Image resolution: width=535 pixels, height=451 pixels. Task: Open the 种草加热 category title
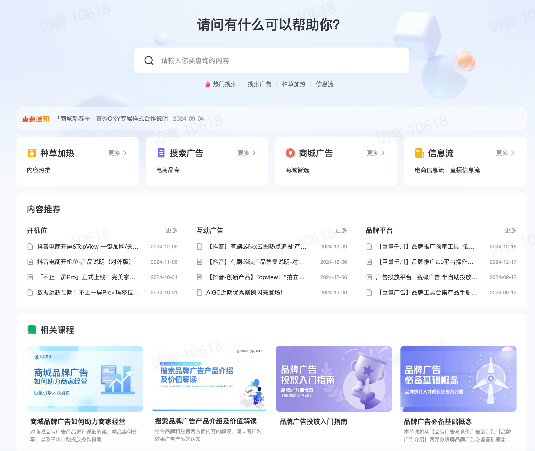point(57,153)
